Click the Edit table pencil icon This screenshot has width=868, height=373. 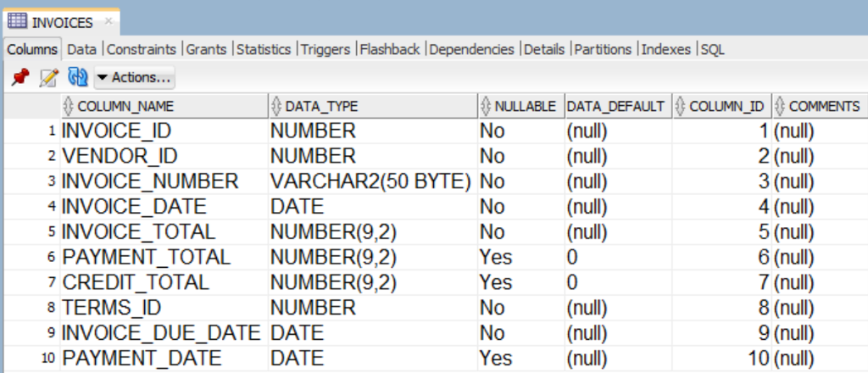tap(48, 77)
